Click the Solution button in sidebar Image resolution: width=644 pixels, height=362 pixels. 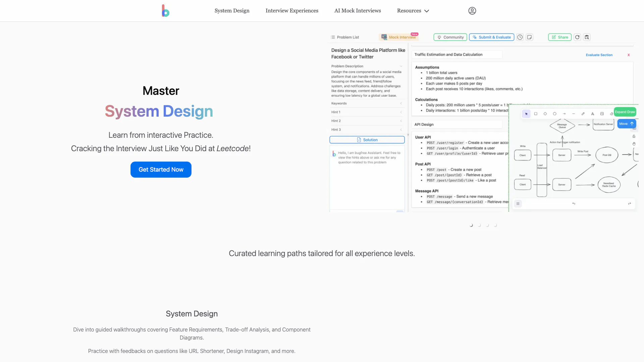pyautogui.click(x=367, y=140)
